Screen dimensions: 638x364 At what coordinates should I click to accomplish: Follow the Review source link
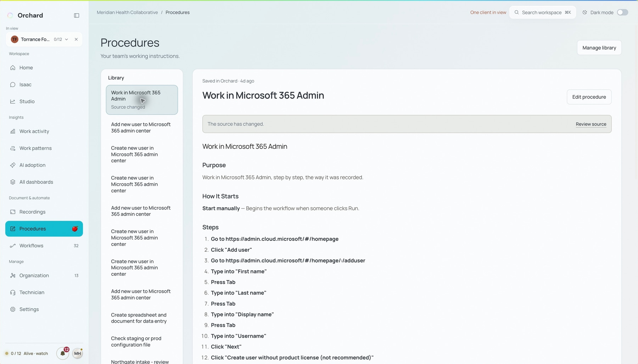point(591,124)
